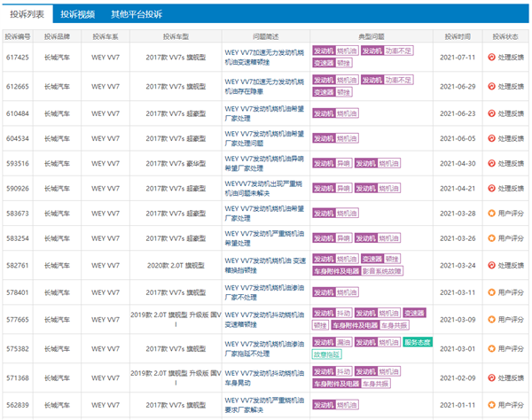Click the status icon for complaint 582761
This screenshot has width=532, height=420.
coord(491,265)
